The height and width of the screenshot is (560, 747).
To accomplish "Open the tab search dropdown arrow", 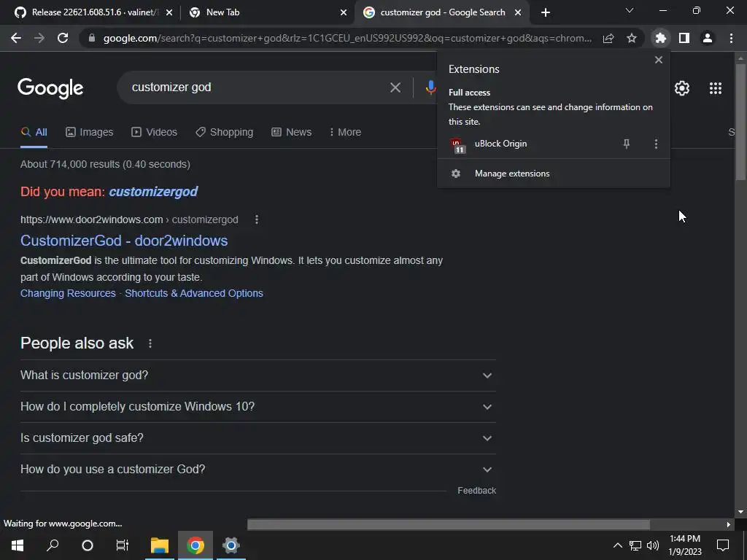I will (630, 10).
